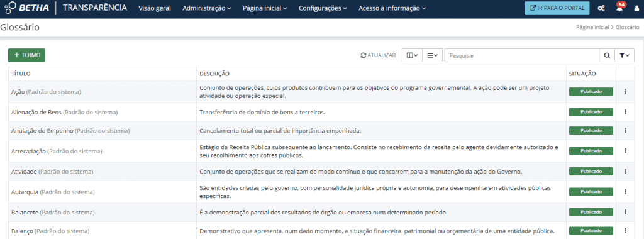Open kebab menu for Arrecadação row
Image resolution: width=644 pixels, height=239 pixels.
click(x=625, y=151)
